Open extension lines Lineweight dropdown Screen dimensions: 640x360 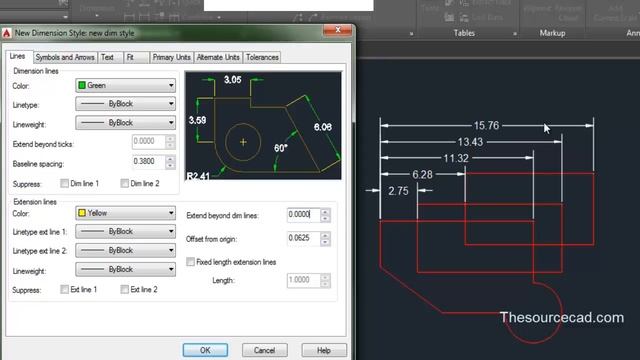click(x=125, y=269)
